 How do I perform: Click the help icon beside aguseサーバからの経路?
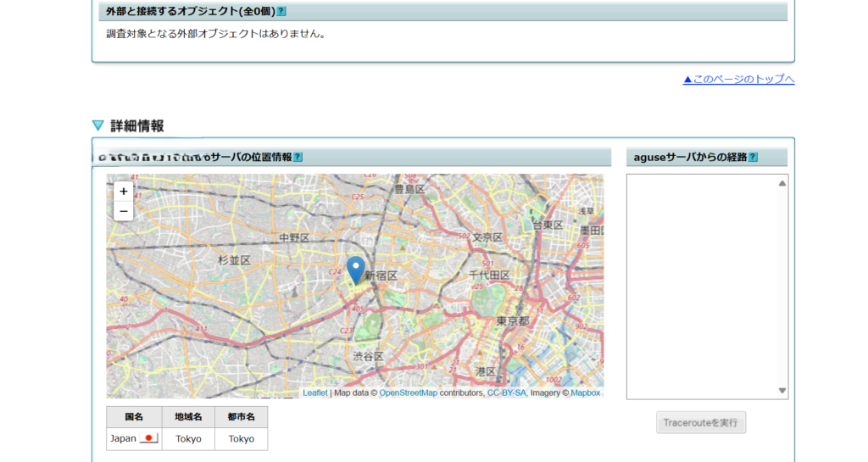click(x=753, y=157)
